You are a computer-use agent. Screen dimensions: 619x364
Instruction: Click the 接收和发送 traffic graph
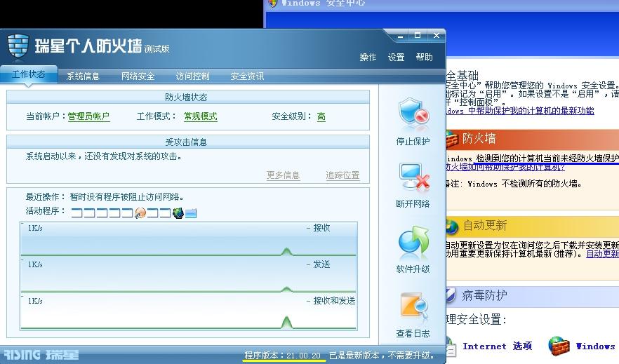(x=189, y=312)
